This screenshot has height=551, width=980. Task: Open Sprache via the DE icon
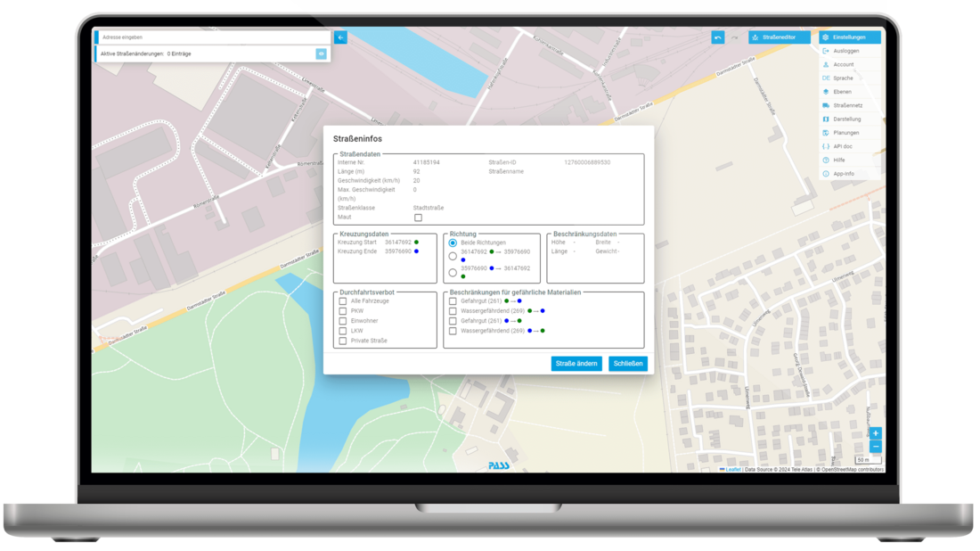(827, 78)
